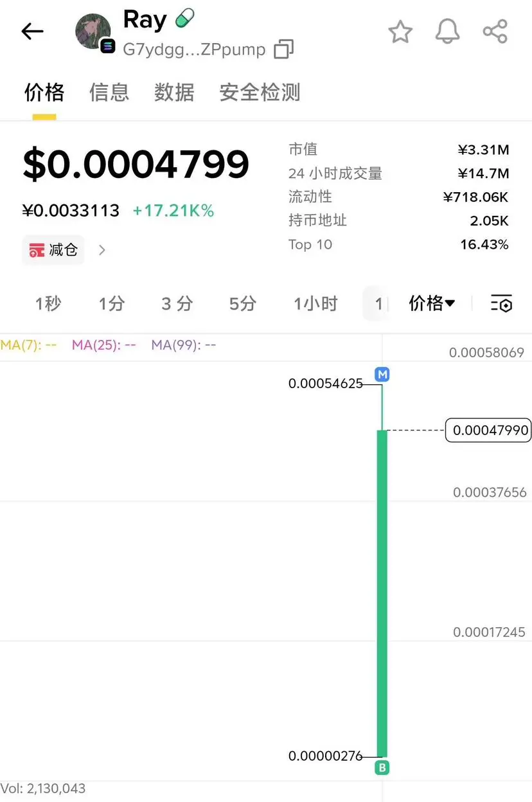Tap the ¥0.0033113 yuan price
The height and width of the screenshot is (802, 532).
point(71,211)
